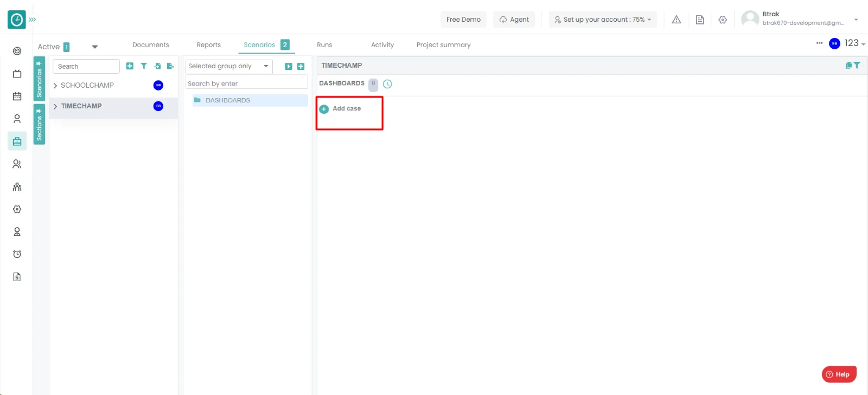
Task: Click the add scenario plus icon
Action: tap(130, 66)
